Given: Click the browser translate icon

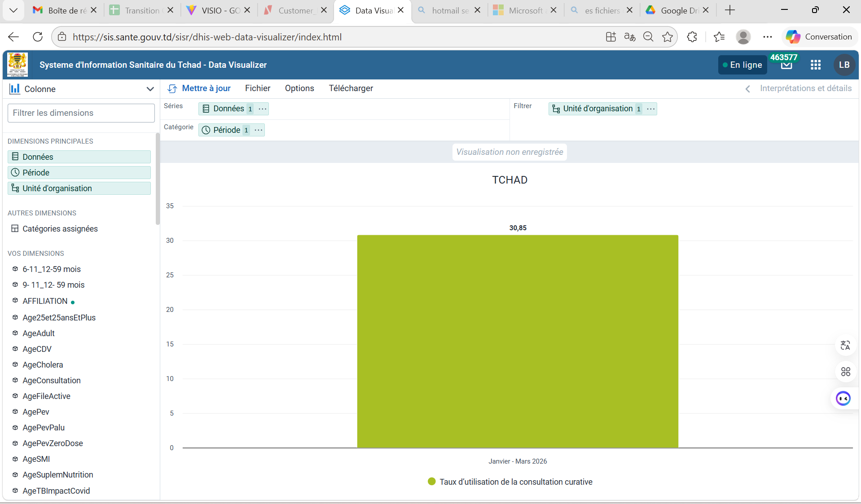Looking at the screenshot, I should click(x=630, y=37).
